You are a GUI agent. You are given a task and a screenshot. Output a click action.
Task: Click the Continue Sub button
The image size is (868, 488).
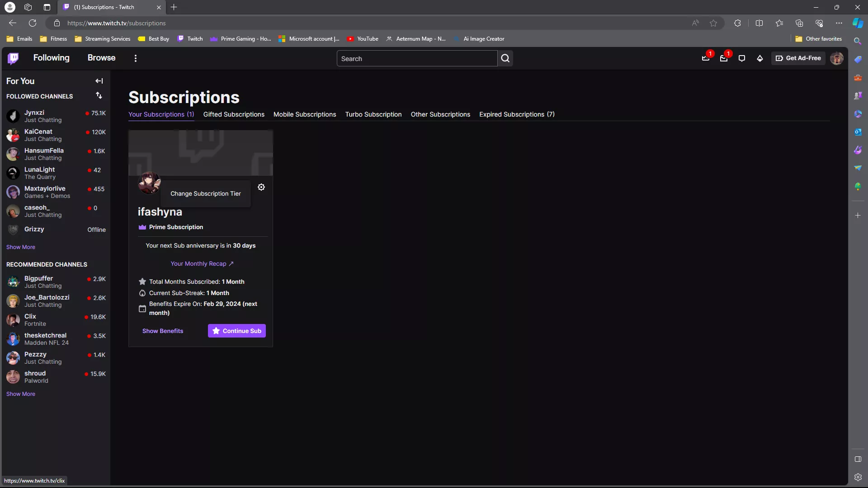point(236,330)
